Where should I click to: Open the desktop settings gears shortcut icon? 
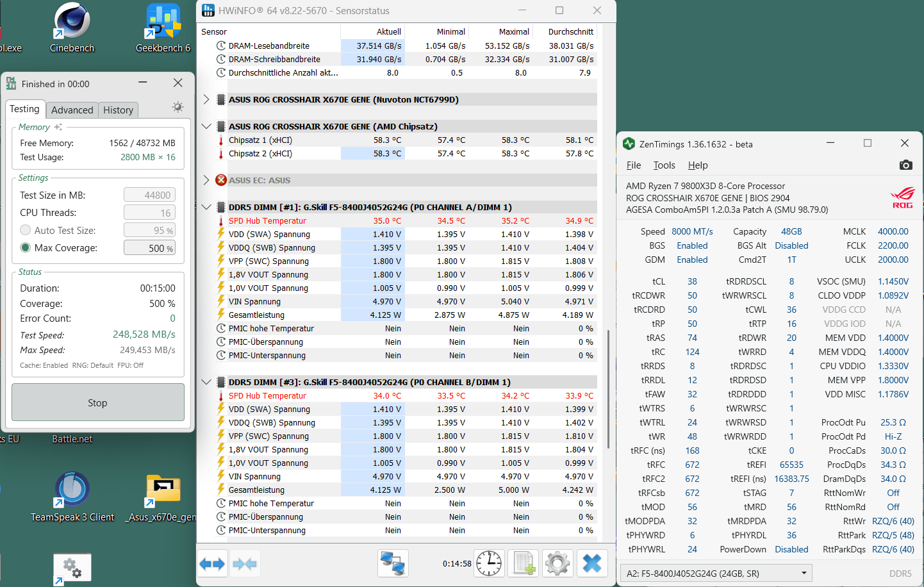tap(72, 569)
